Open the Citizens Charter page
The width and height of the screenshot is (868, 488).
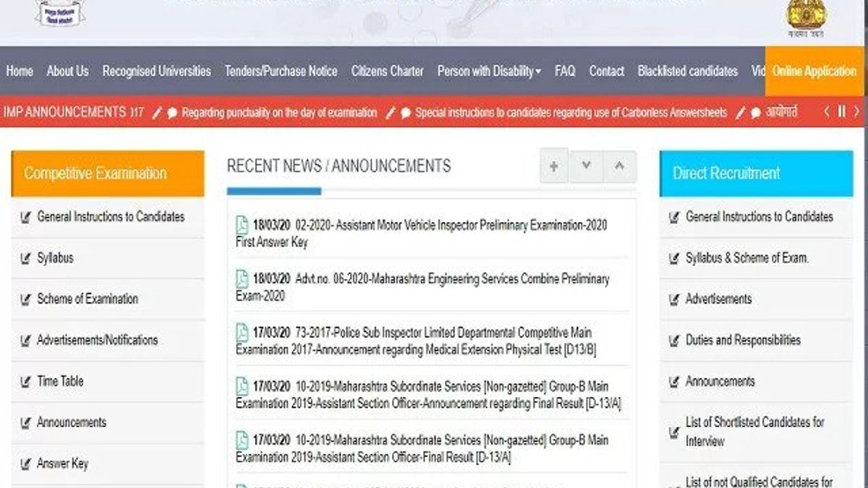[x=388, y=71]
